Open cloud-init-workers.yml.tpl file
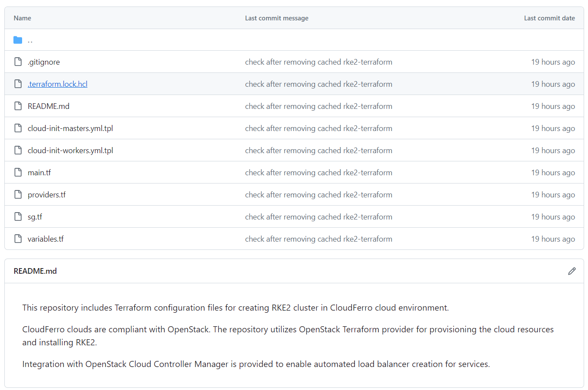588x390 pixels. [70, 151]
